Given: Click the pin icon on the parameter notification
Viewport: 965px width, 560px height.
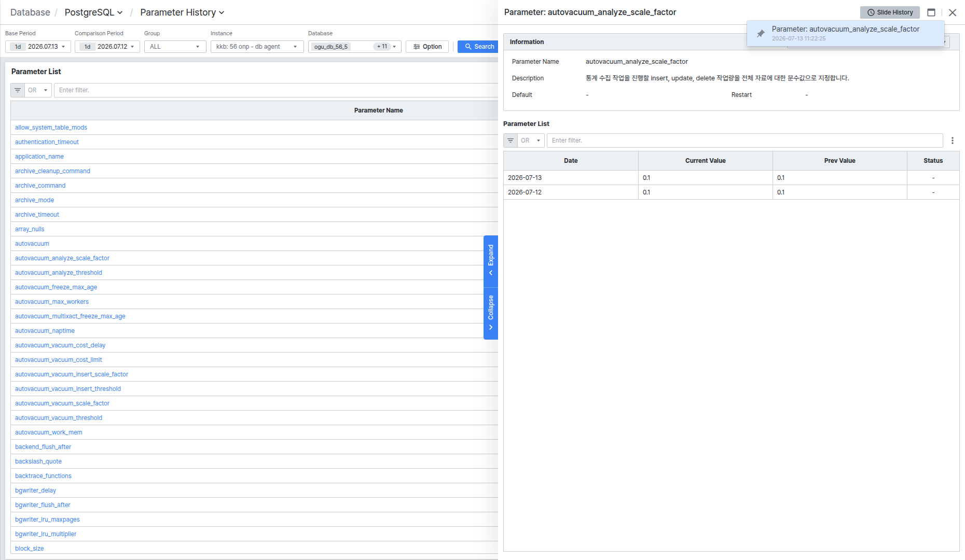Looking at the screenshot, I should point(761,34).
